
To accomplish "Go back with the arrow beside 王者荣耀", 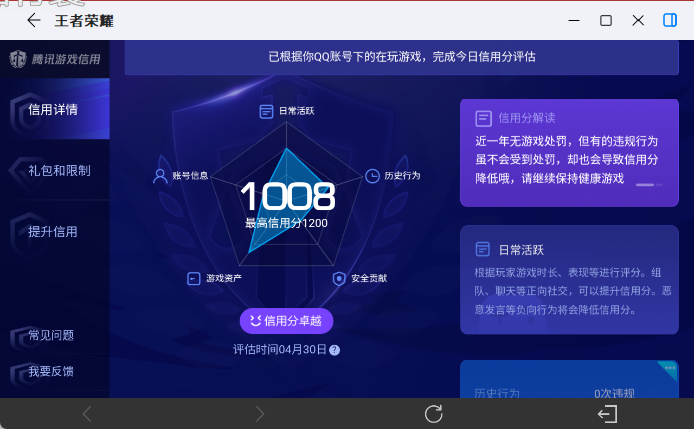I will 34,20.
